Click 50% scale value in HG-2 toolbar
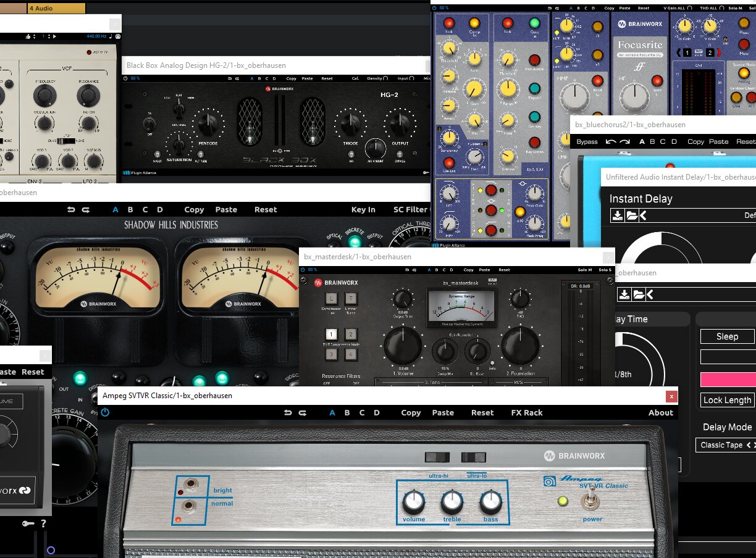Image resolution: width=756 pixels, height=558 pixels. (135, 78)
